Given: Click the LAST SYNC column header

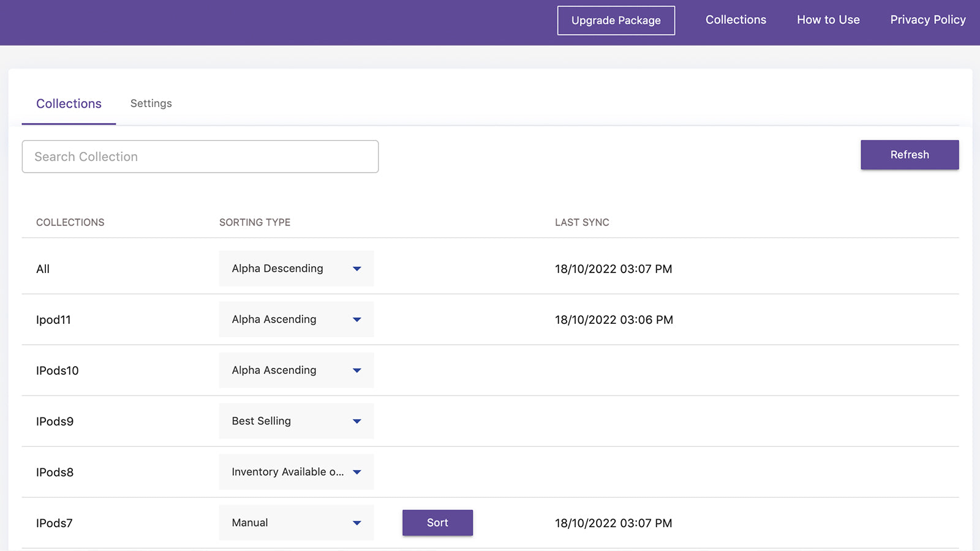Looking at the screenshot, I should click(581, 222).
